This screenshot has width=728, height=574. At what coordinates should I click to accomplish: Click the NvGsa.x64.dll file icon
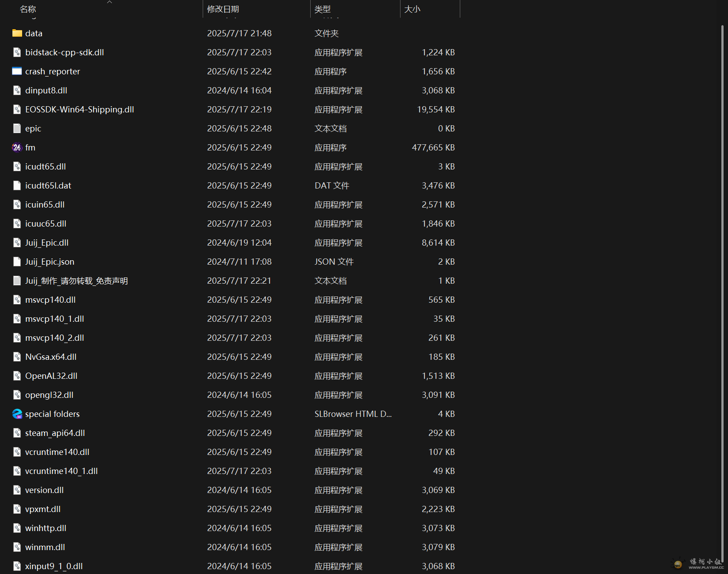[17, 357]
